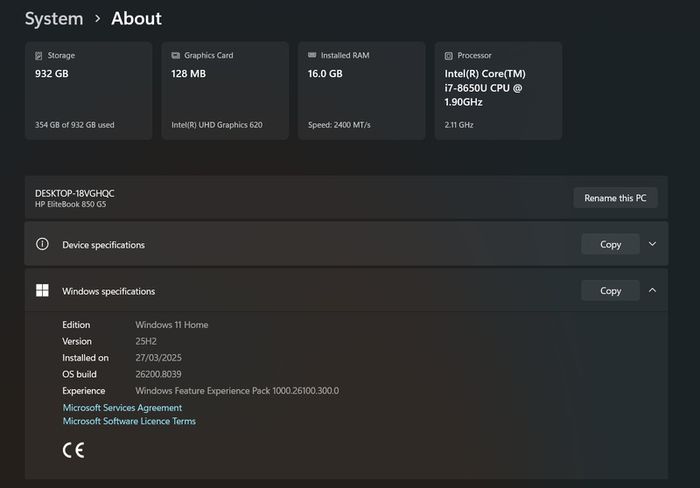Go back to System in breadcrumb
The width and height of the screenshot is (700, 488).
click(x=54, y=19)
